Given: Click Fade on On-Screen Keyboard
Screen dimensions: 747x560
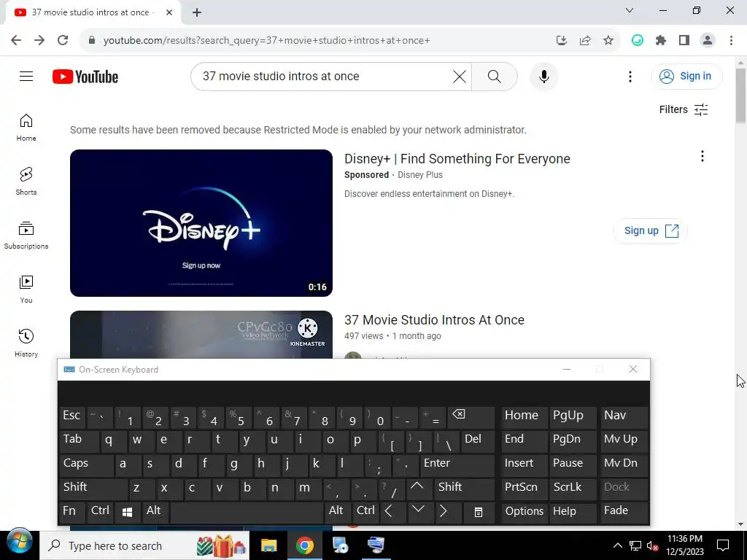Looking at the screenshot, I should pyautogui.click(x=624, y=511).
